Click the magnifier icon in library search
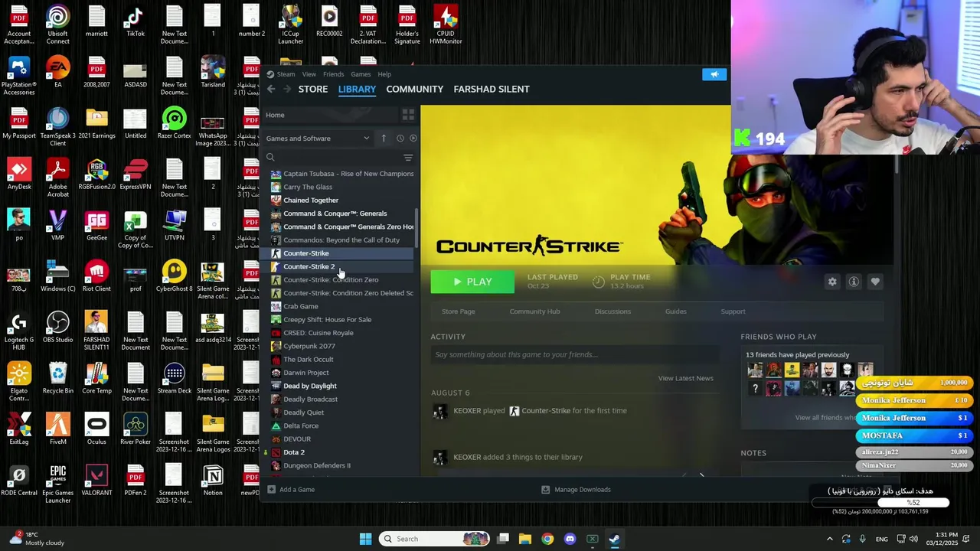The width and height of the screenshot is (980, 551). tap(270, 157)
